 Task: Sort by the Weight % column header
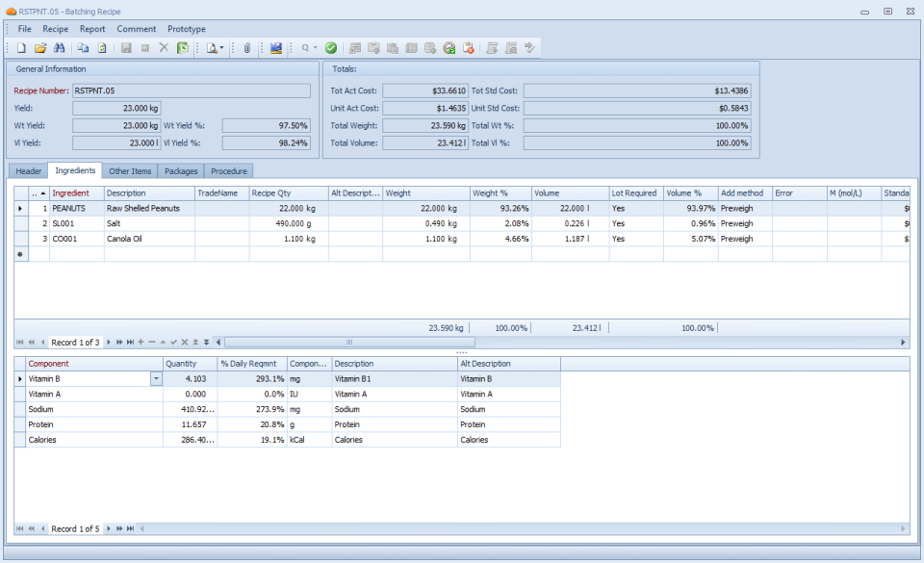tap(500, 193)
